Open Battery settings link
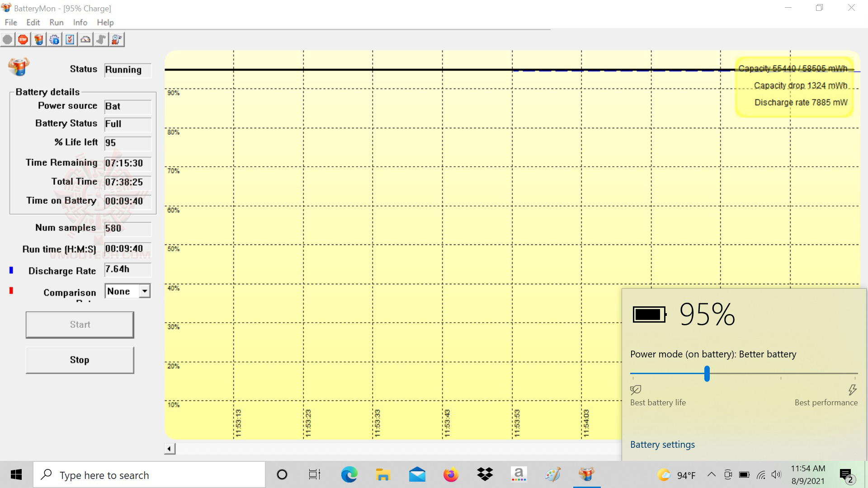 (662, 445)
